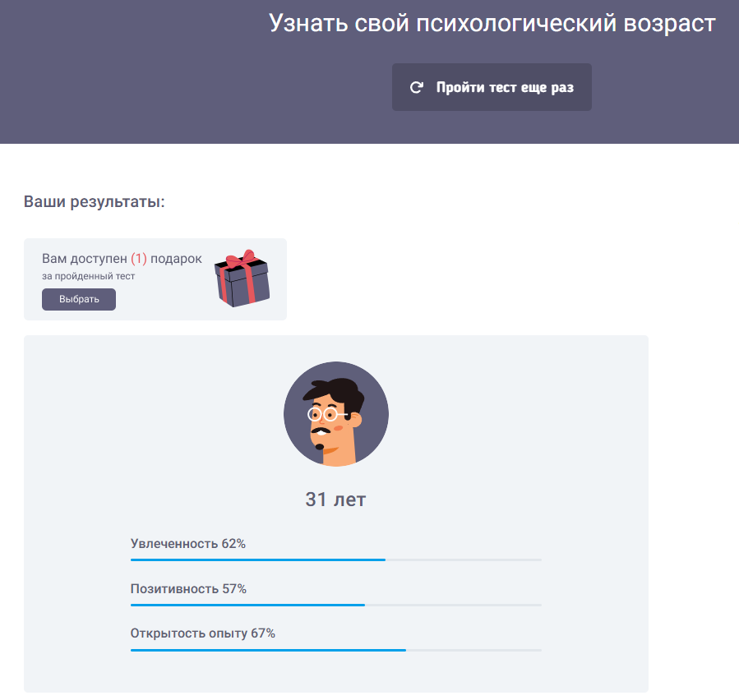Click the '31 лет' result text

point(335,500)
